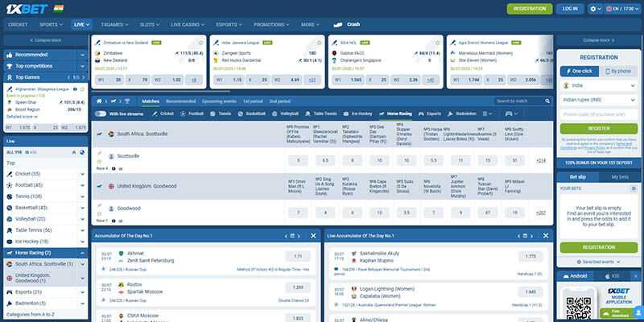Click the top REGISTRATION button
Image resolution: width=644 pixels, height=322 pixels.
[530, 9]
